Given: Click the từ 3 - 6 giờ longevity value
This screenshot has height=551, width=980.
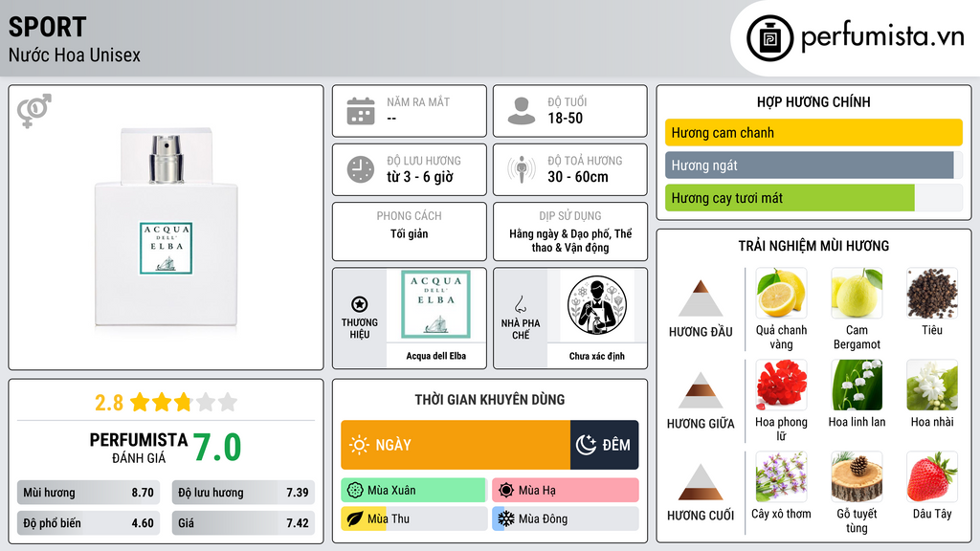Looking at the screenshot, I should click(420, 177).
